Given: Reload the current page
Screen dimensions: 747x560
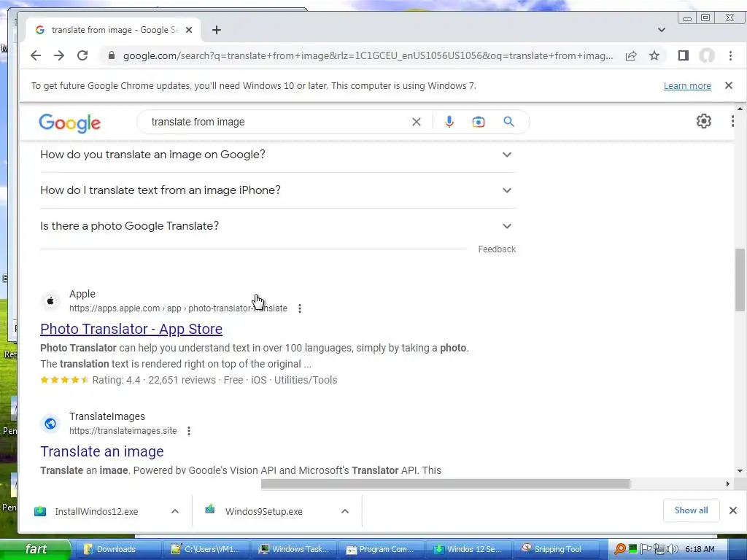Looking at the screenshot, I should click(x=82, y=55).
